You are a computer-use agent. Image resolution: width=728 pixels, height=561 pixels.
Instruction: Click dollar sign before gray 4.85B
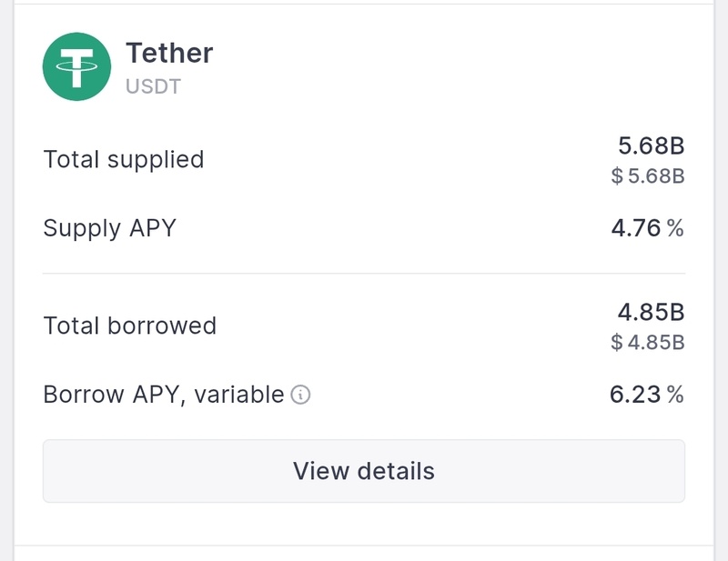point(618,343)
